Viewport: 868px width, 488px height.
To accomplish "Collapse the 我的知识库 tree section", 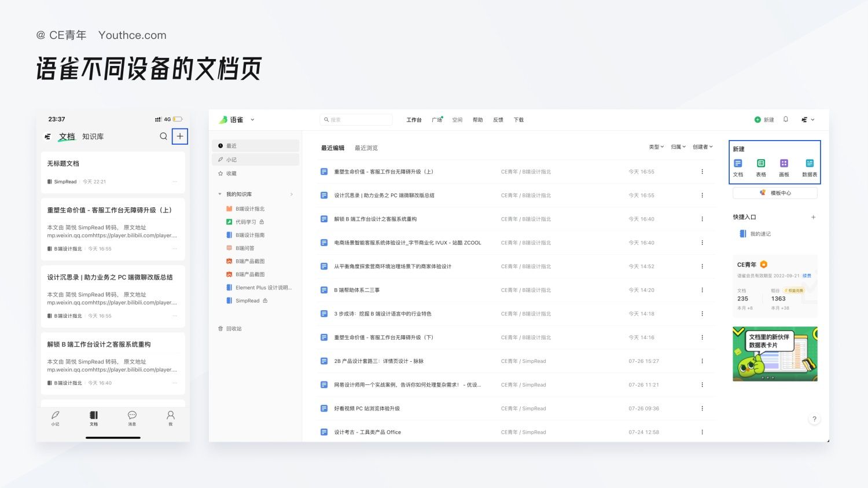I will 220,194.
